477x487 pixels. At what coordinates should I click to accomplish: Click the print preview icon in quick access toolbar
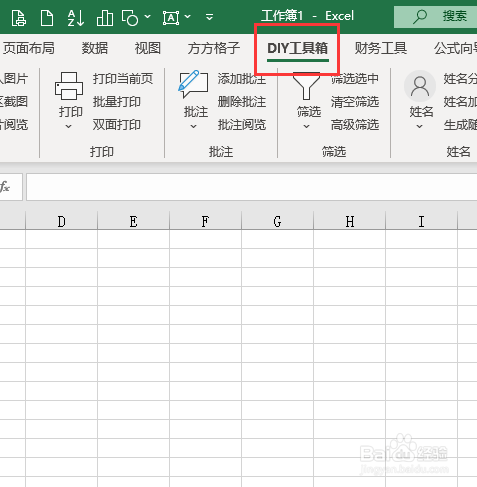(18, 17)
